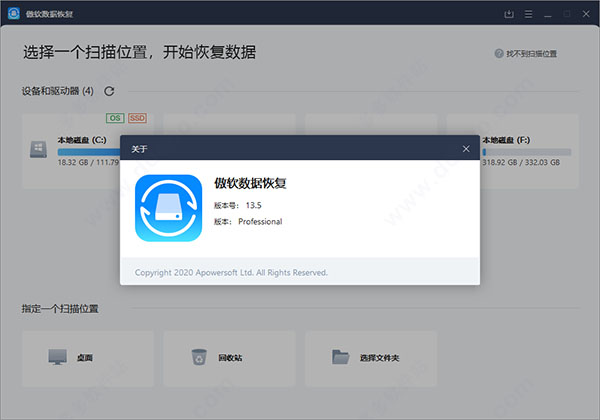Click the 指定一个扫描位置 heading
The image size is (600, 420).
click(60, 309)
